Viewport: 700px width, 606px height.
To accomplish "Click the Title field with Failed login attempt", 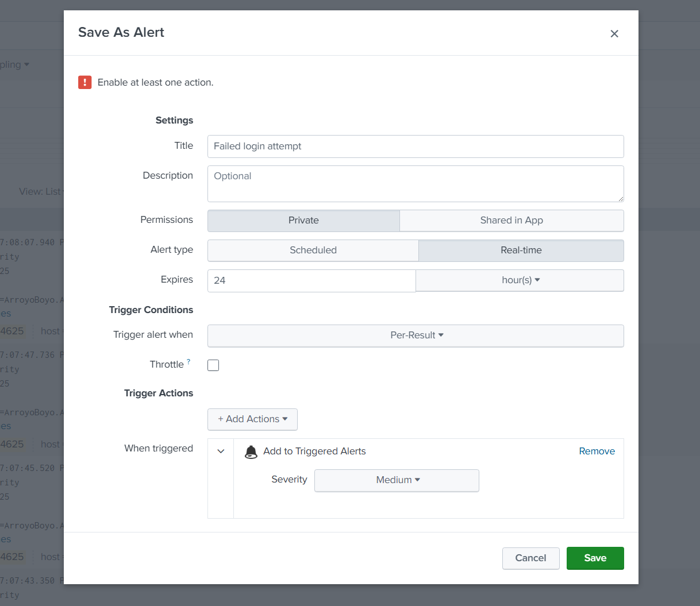I will coord(415,146).
